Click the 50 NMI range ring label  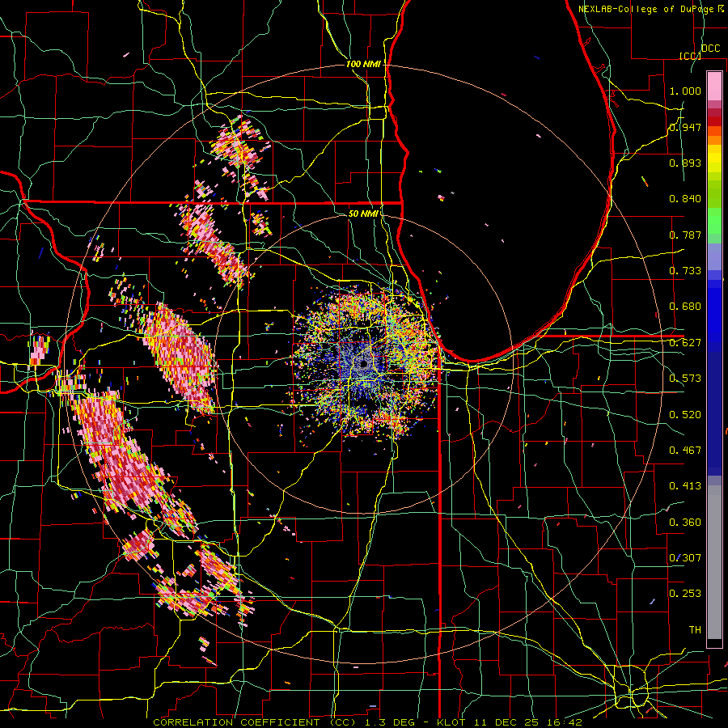pyautogui.click(x=363, y=214)
